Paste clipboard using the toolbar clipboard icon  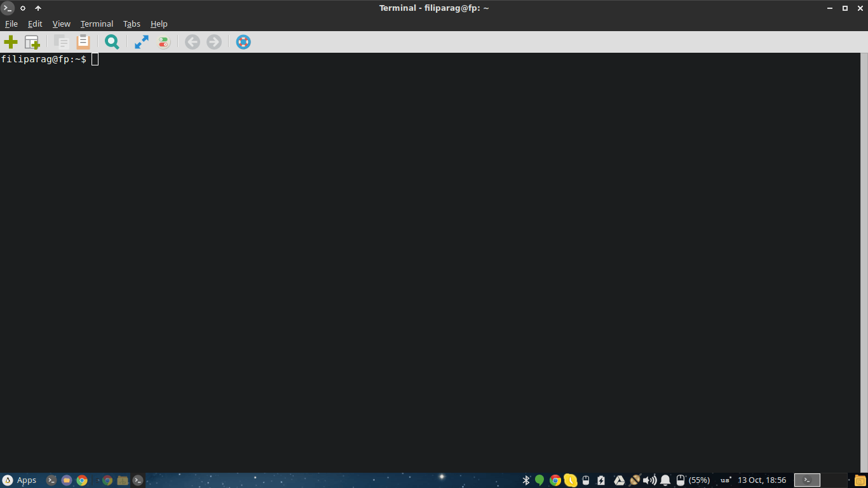pyautogui.click(x=83, y=42)
